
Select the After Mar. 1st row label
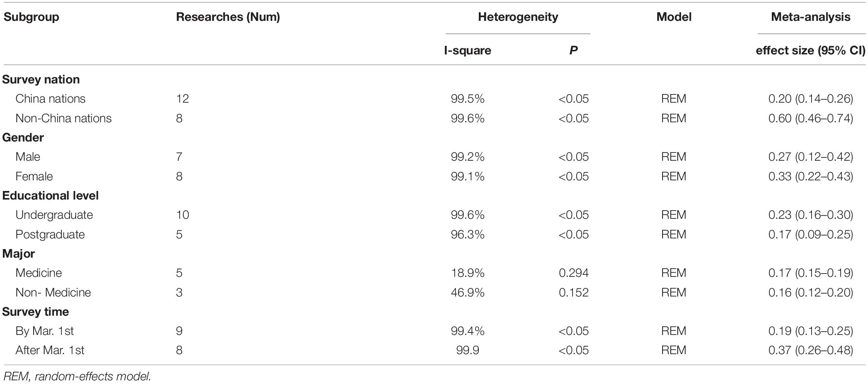click(50, 350)
